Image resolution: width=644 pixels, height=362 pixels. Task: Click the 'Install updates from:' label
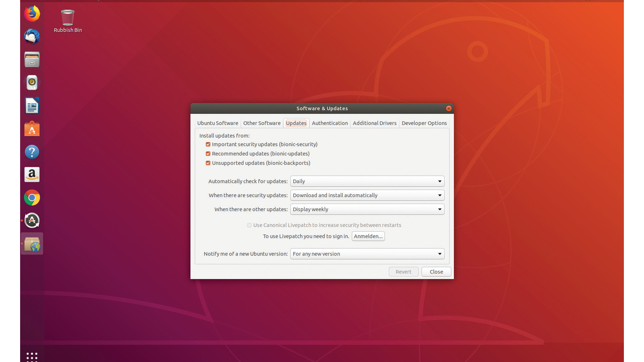click(x=225, y=136)
